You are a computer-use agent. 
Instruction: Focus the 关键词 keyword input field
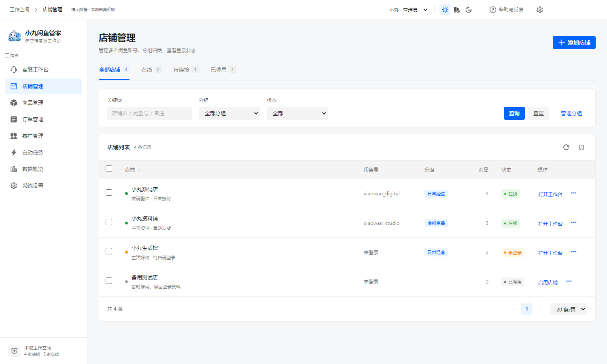click(150, 113)
